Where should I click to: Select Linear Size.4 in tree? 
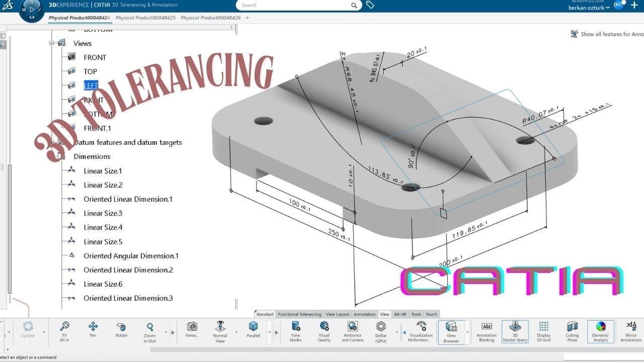point(103,227)
